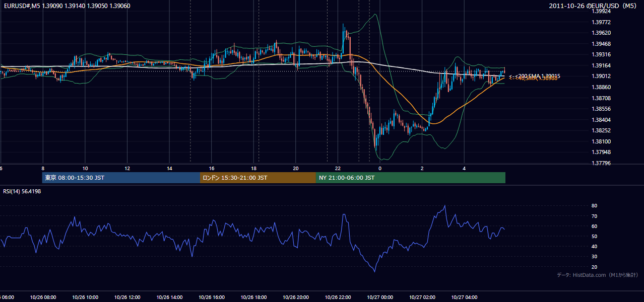The width and height of the screenshot is (644, 302).
Task: Click price axis label 1.38252
Action: point(601,130)
